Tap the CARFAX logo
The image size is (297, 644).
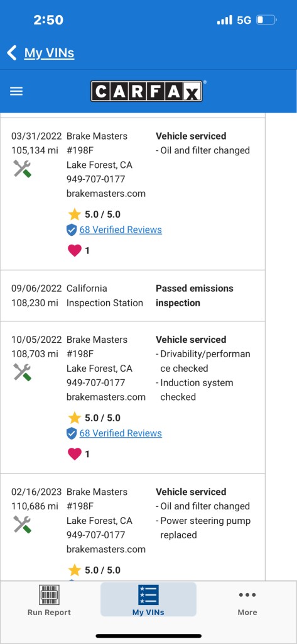pos(147,91)
